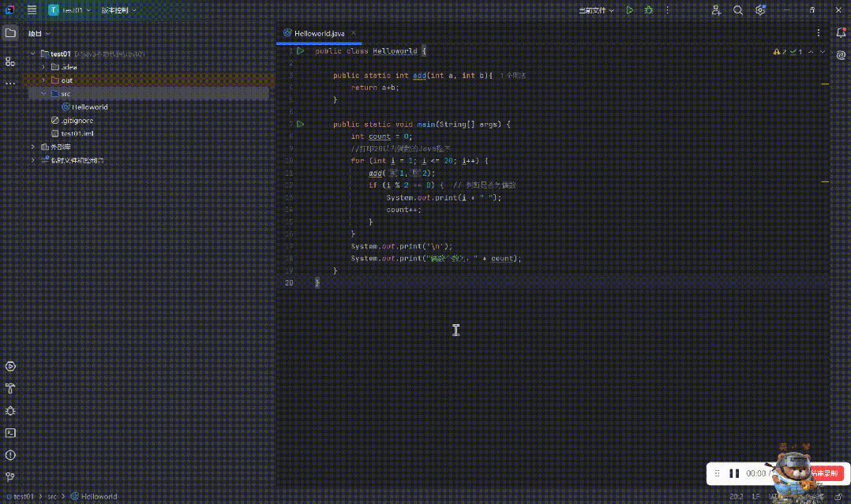The height and width of the screenshot is (504, 851).
Task: Select .gitignore file in project tree
Action: [77, 121]
